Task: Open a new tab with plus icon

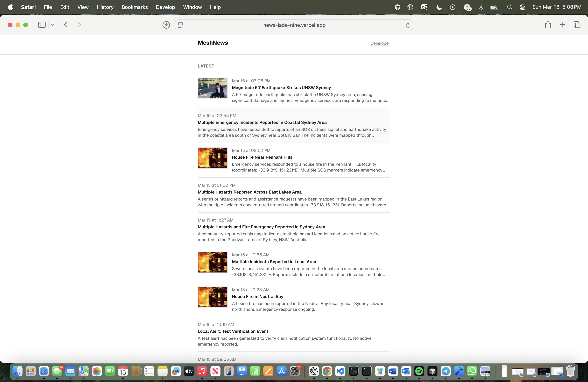Action: coord(562,25)
